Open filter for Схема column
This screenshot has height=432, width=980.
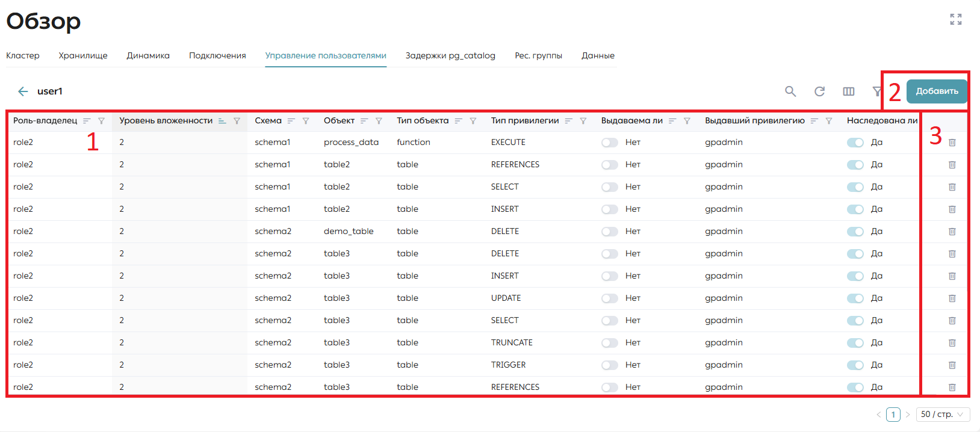coord(306,121)
